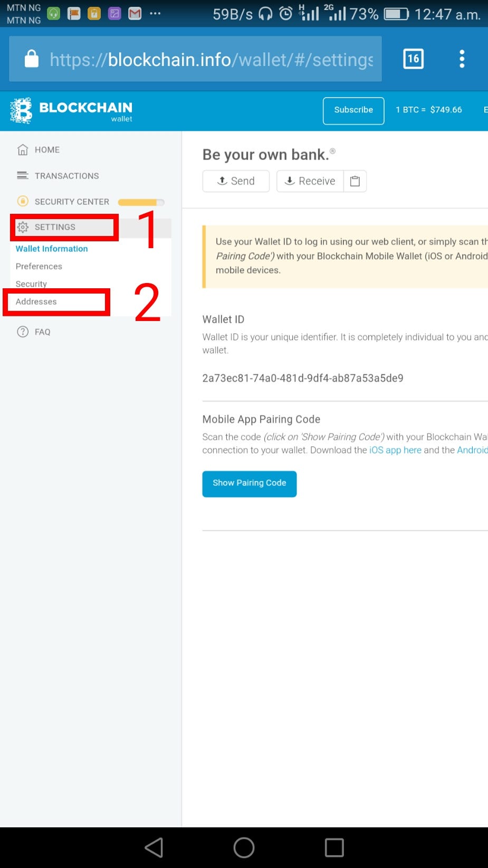This screenshot has width=488, height=868.
Task: Open the browser tabs counter showing 16
Action: click(413, 59)
